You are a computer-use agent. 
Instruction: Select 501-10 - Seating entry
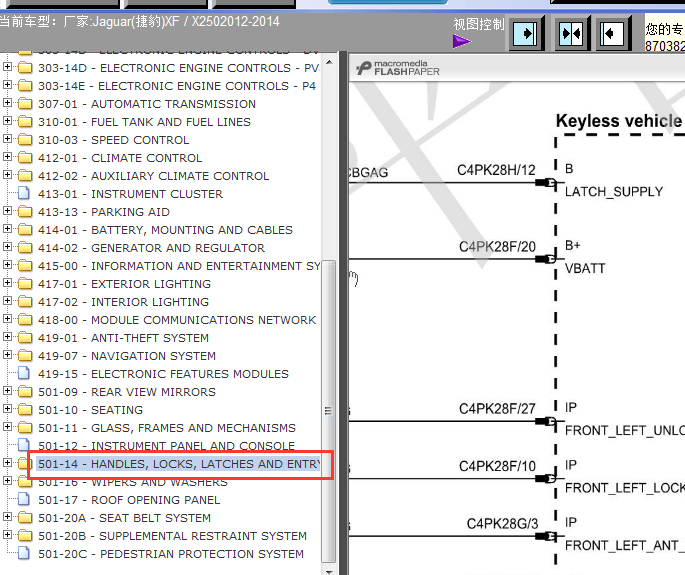coord(90,410)
